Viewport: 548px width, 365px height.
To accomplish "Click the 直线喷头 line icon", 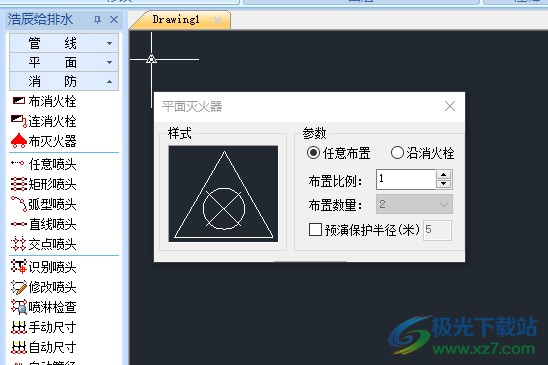I will (19, 224).
